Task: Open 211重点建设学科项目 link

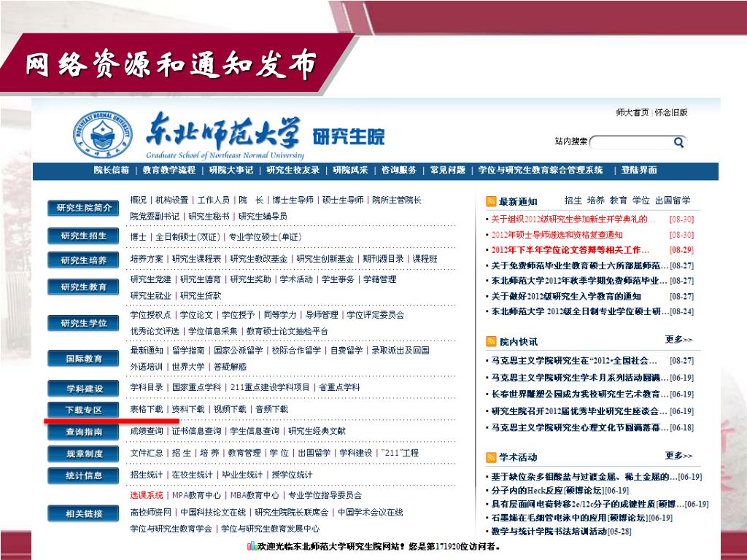Action: 270,387
